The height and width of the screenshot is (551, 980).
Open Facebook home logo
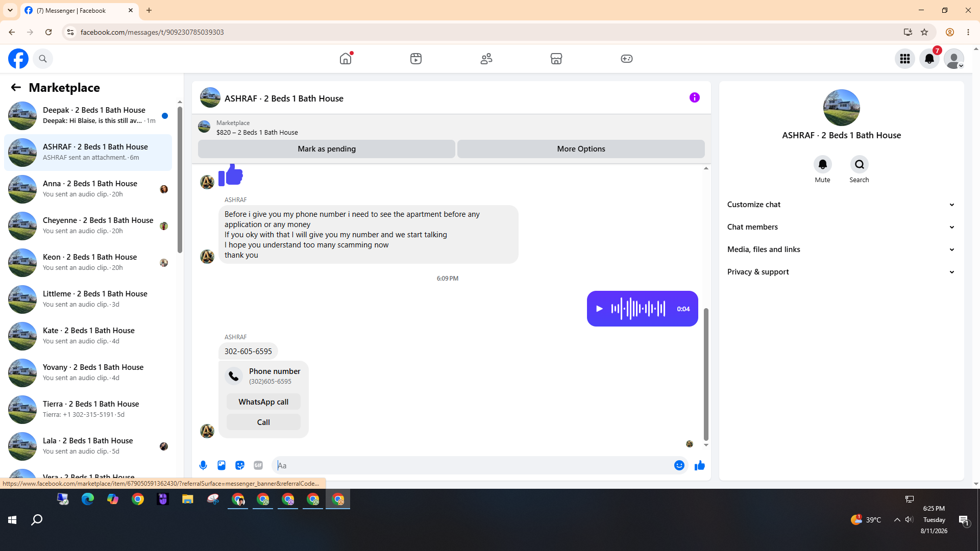(x=18, y=59)
